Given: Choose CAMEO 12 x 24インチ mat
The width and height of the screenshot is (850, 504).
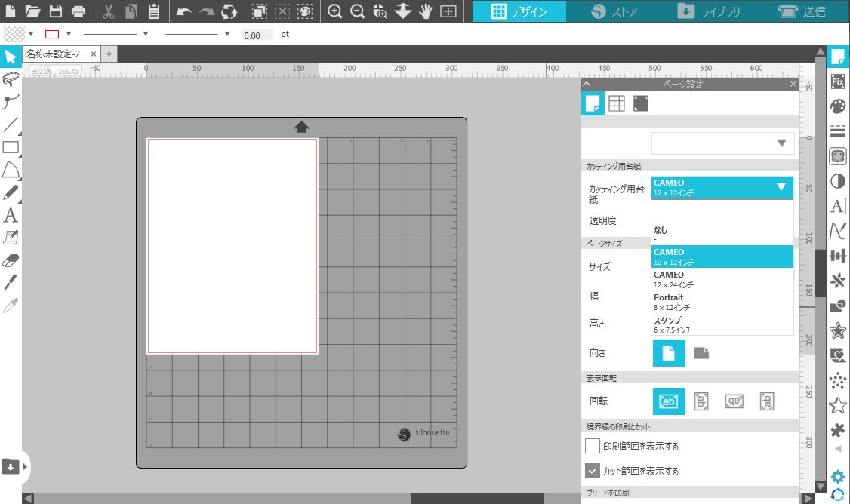Looking at the screenshot, I should pyautogui.click(x=722, y=279).
